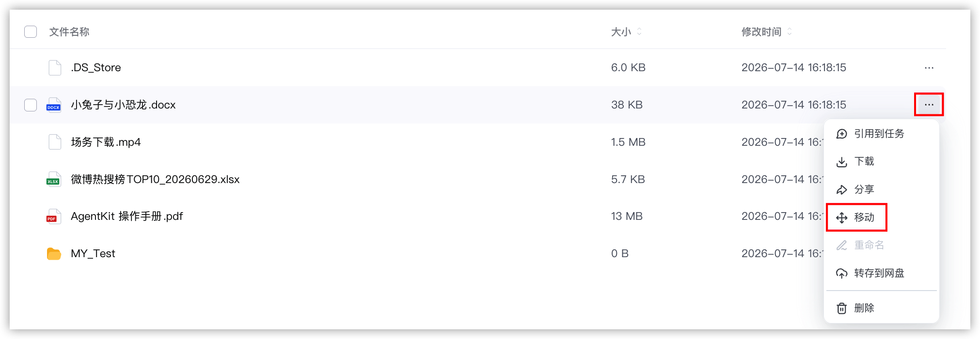Click the trash bin icon for 删除

[x=842, y=308]
